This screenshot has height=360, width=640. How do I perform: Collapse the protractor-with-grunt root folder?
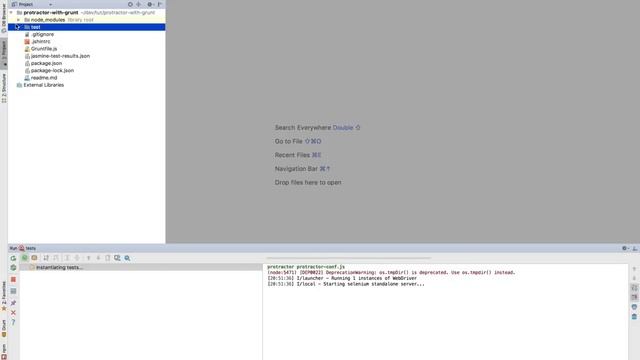pyautogui.click(x=11, y=13)
